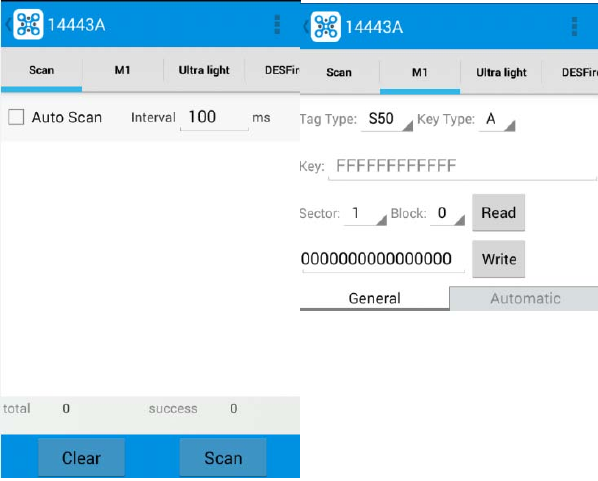
Task: Switch to Scan tab on right screen
Action: 339,72
